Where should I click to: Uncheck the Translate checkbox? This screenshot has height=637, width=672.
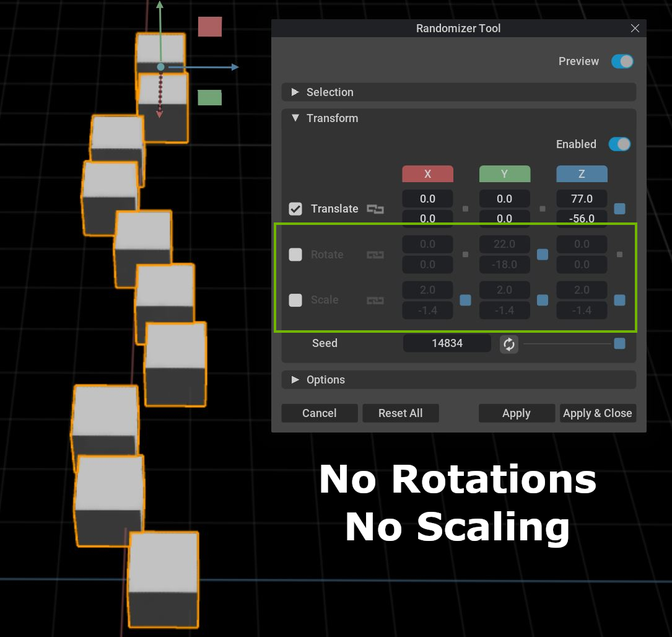coord(295,209)
